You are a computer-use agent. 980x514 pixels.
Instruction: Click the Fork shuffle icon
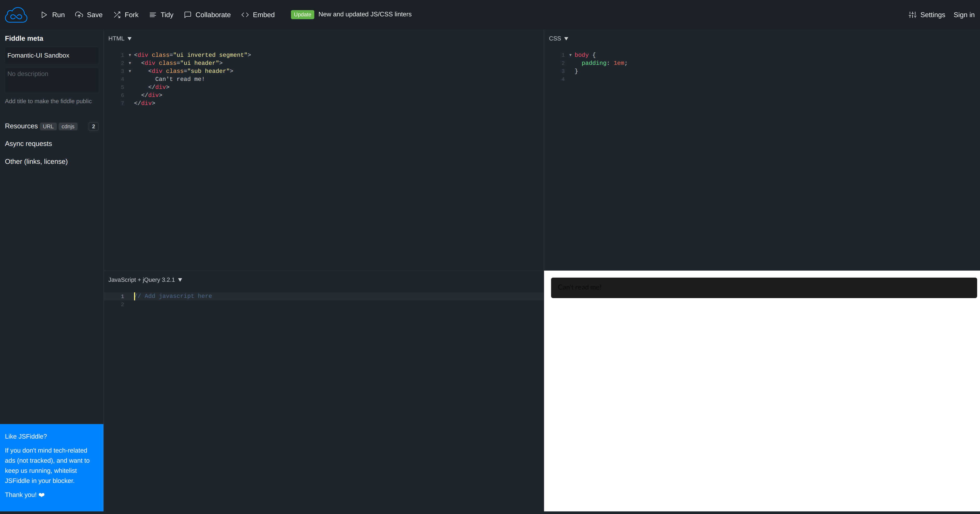pos(117,15)
